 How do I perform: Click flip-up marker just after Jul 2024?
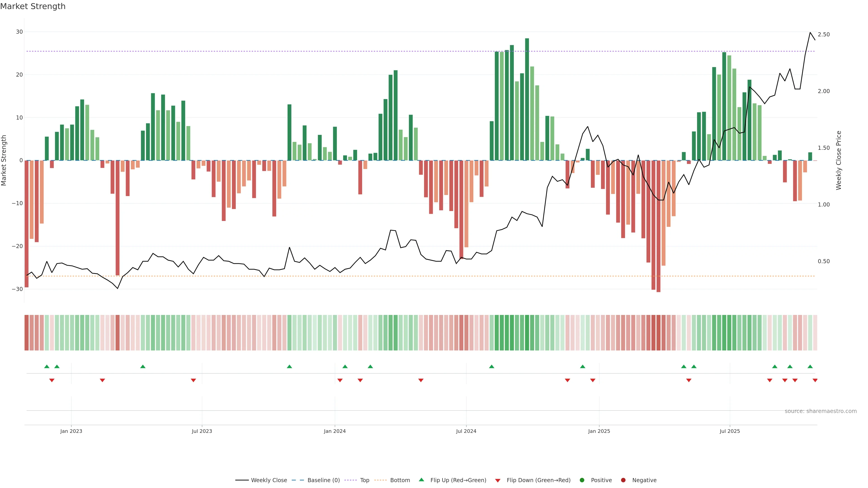pos(491,366)
